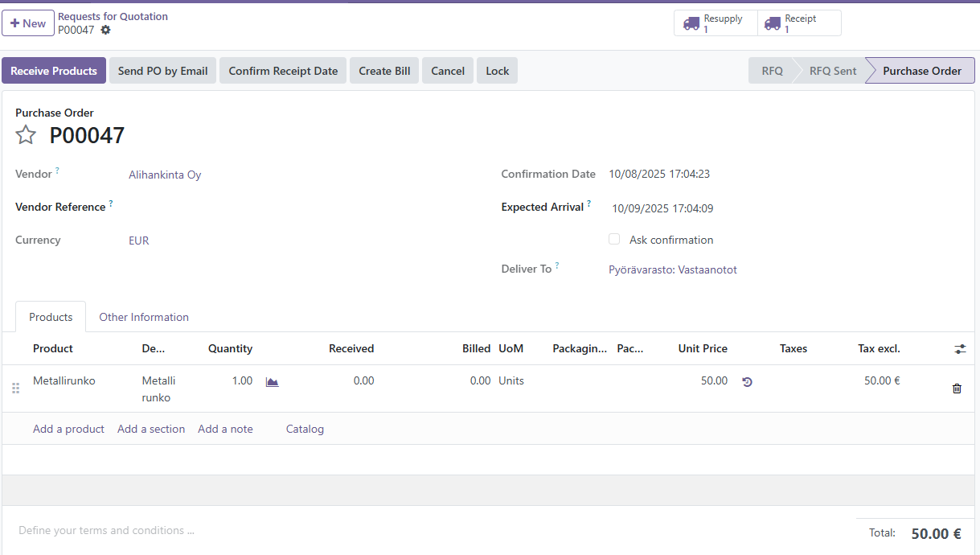Click the forecast chart icon next to quantity
The height and width of the screenshot is (555, 980).
pos(272,382)
